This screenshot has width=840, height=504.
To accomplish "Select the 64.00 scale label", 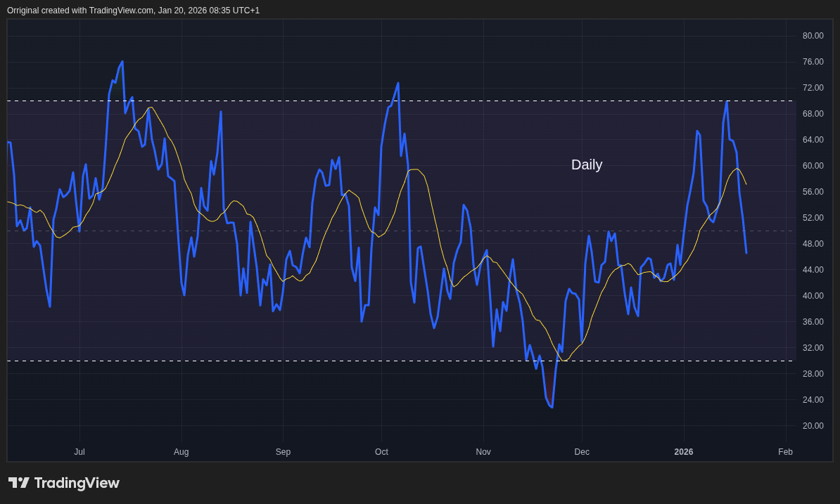I will coord(813,140).
